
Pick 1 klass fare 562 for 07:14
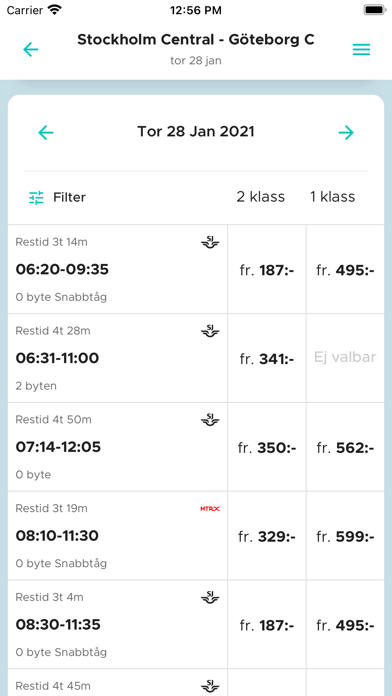tap(345, 447)
